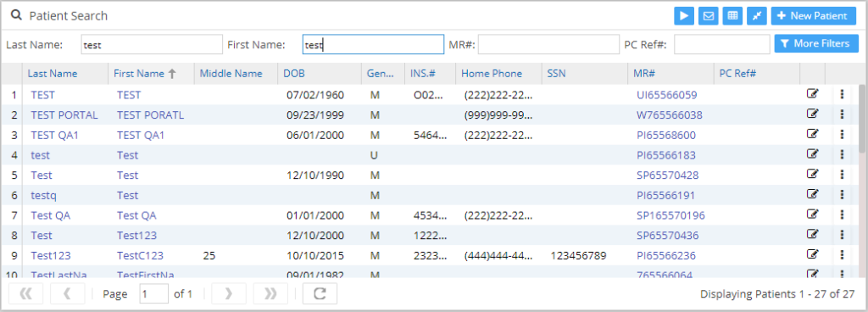The height and width of the screenshot is (312, 868).
Task: Edit patient Test123 TestC123 row
Action: [812, 255]
